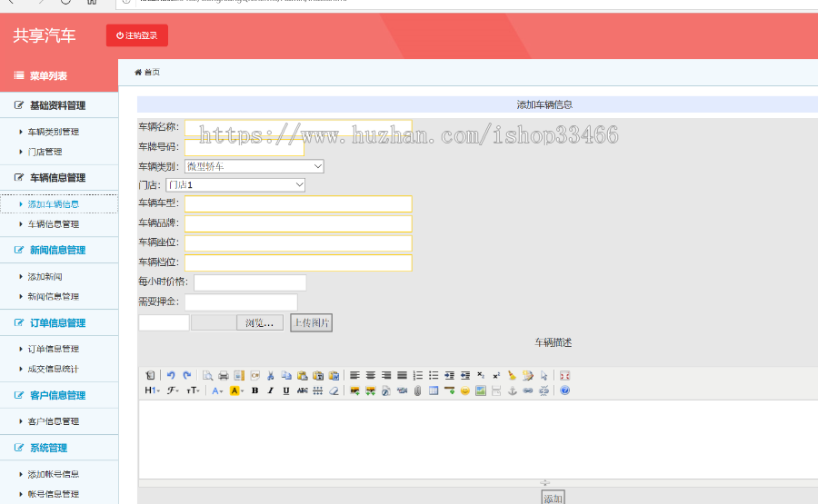
Task: Expand the 新闻信息管理 menu section
Action: click(59, 250)
